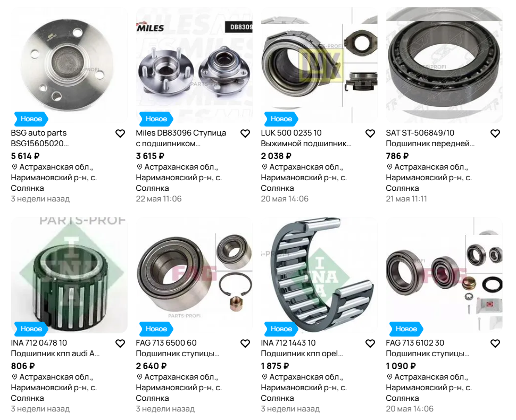Favorite the BSG auto parts listing
Viewport: 516px width, 420px height.
[120, 133]
